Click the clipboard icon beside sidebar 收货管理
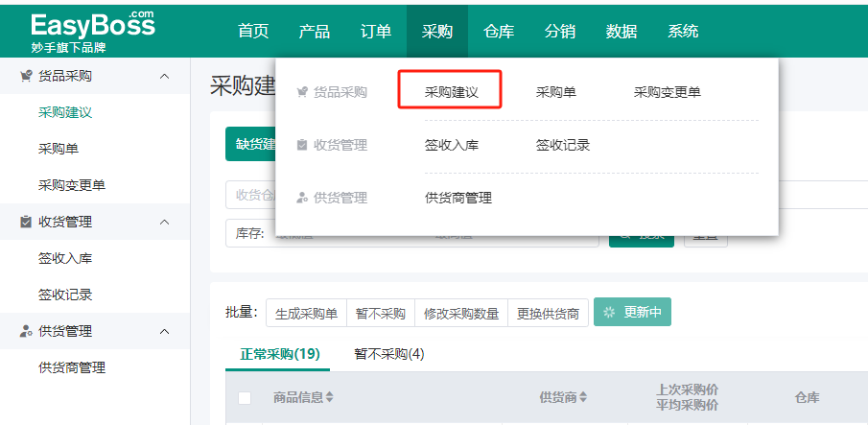 26,222
